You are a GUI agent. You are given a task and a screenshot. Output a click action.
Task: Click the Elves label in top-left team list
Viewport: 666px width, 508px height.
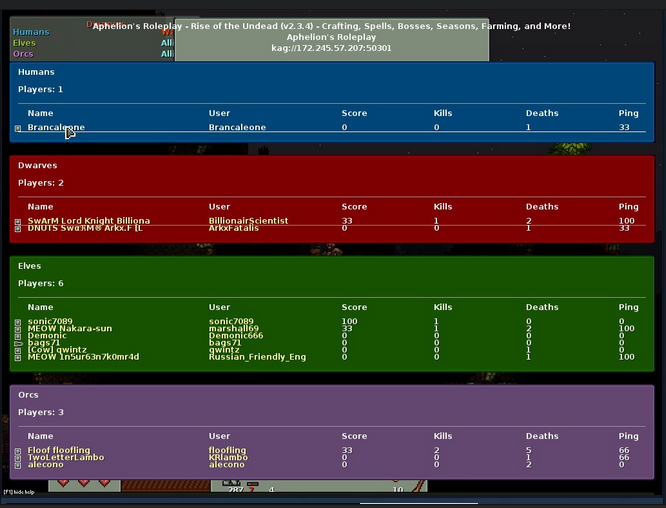pyautogui.click(x=23, y=43)
